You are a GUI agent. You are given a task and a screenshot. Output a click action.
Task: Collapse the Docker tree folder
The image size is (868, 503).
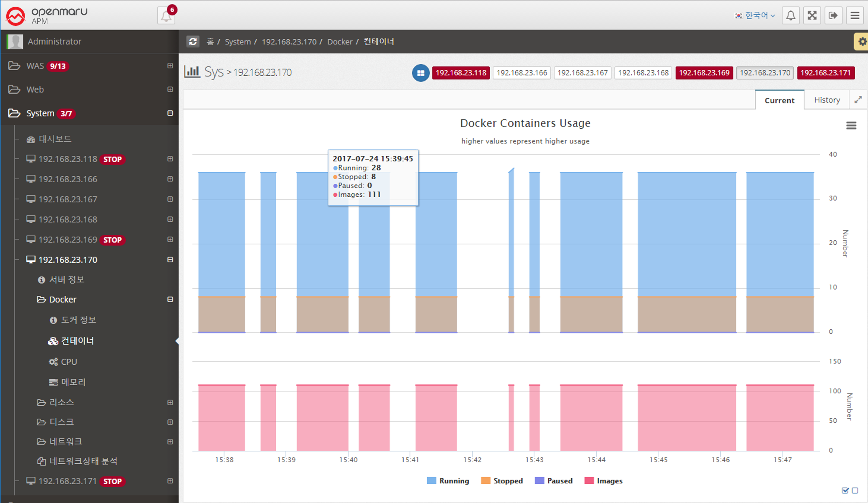click(170, 300)
